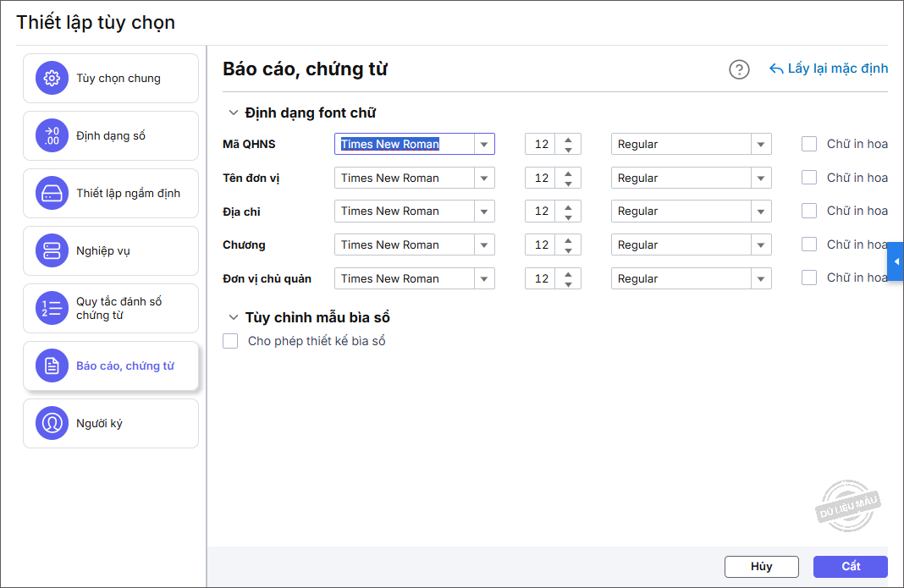Image resolution: width=904 pixels, height=588 pixels.
Task: Enable Chữ in hoa for Mã QHNS
Action: point(809,144)
